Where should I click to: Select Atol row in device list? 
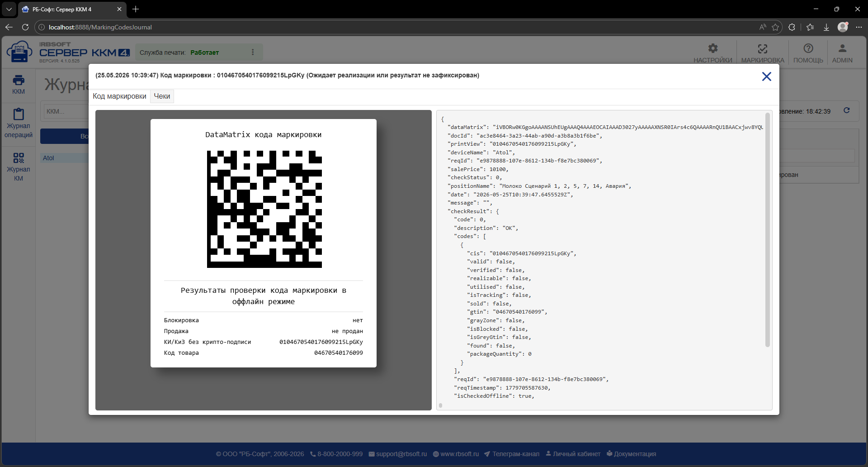pyautogui.click(x=65, y=158)
